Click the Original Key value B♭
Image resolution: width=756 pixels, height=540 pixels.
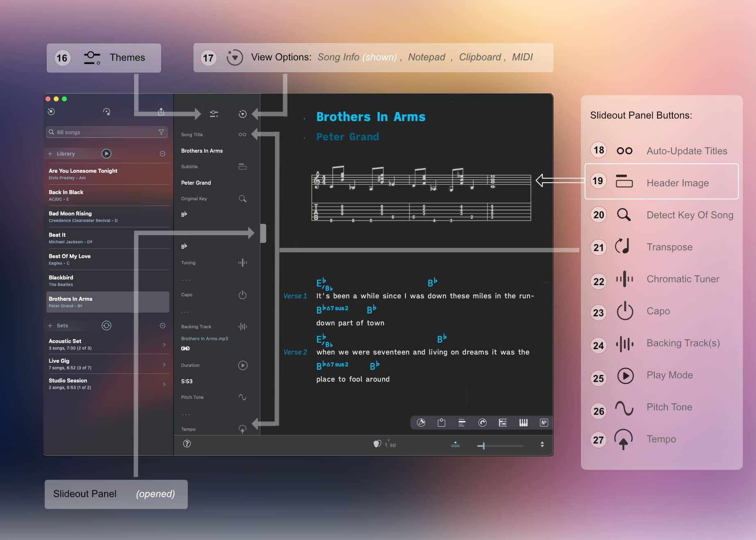[x=184, y=214]
